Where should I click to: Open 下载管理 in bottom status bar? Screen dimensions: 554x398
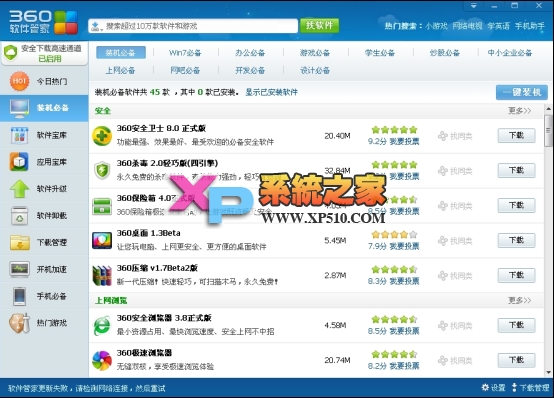click(x=531, y=387)
